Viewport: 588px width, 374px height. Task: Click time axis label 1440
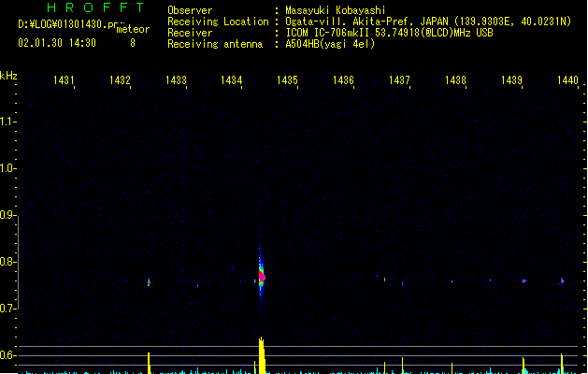point(567,80)
